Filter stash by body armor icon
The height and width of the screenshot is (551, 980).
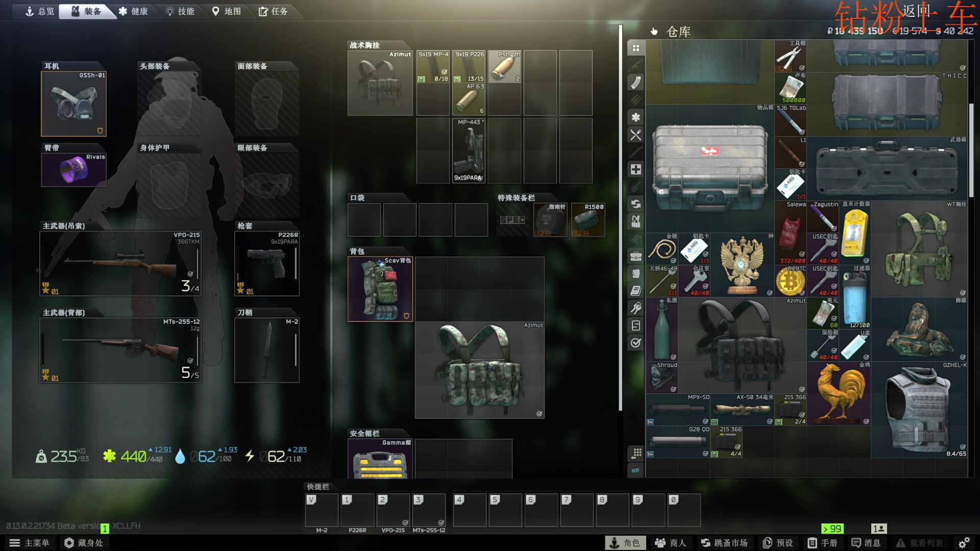(636, 273)
